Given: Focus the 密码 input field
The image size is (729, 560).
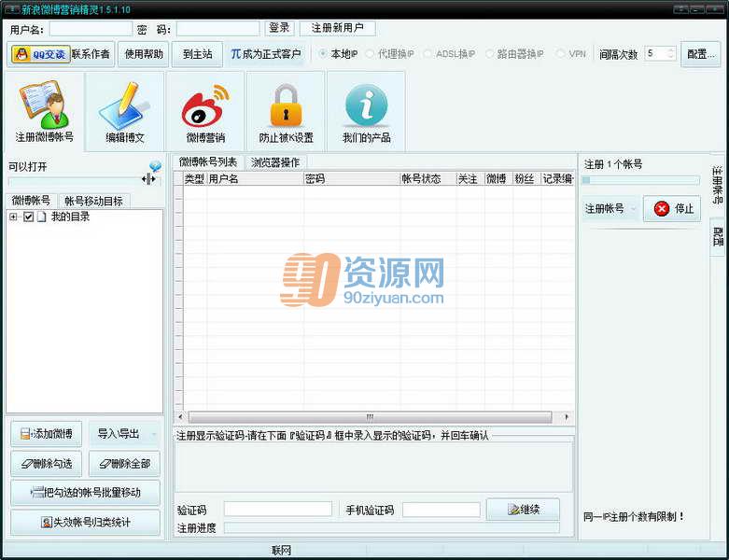Looking at the screenshot, I should pos(217,29).
